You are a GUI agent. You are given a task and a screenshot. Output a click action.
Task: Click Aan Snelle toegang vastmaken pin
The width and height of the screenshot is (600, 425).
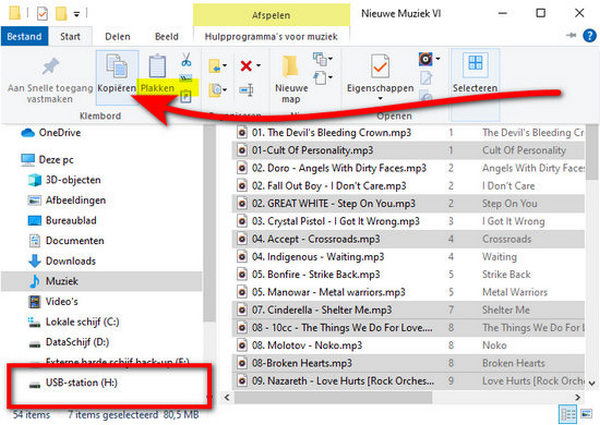[x=50, y=67]
